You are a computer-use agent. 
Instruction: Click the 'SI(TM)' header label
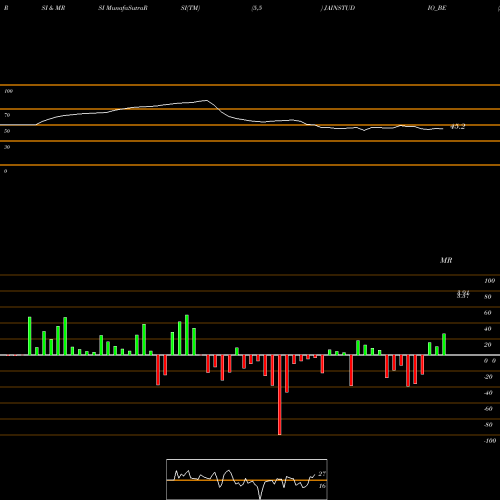pyautogui.click(x=190, y=8)
